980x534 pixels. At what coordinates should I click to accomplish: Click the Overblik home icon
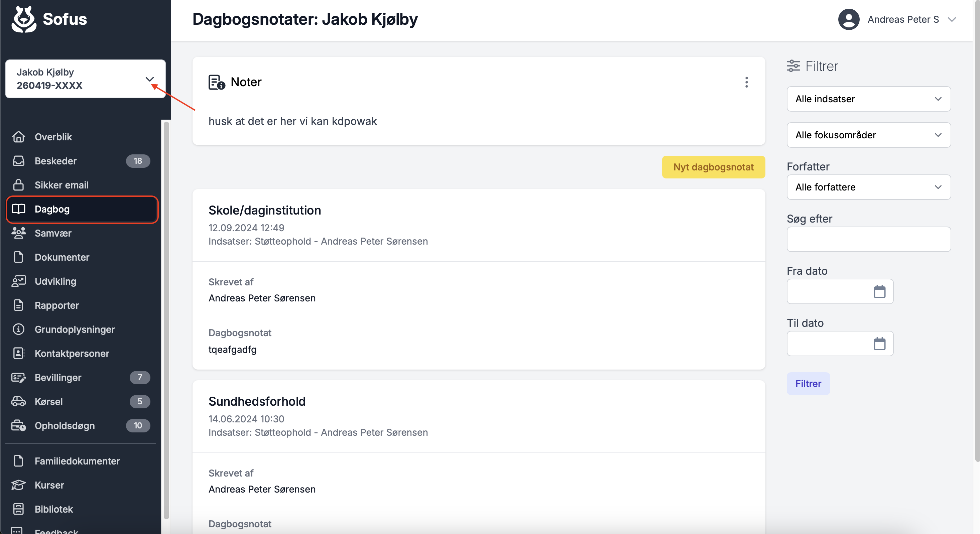pos(18,137)
